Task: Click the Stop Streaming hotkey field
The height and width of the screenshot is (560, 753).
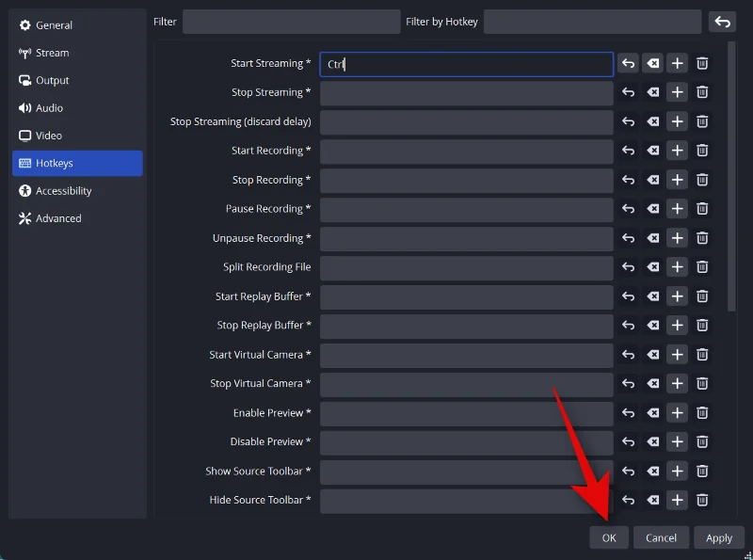Action: click(x=466, y=92)
